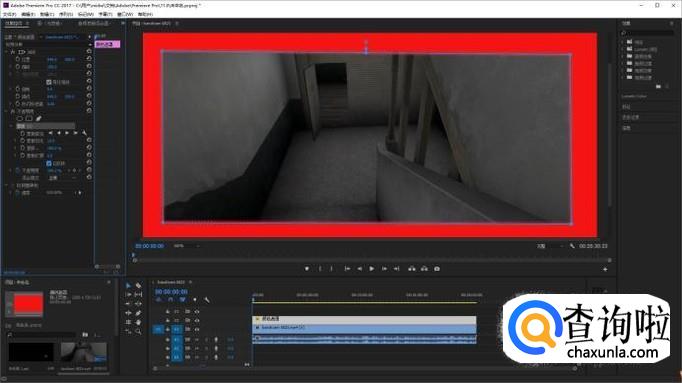
Task: Open the File menu
Action: (x=10, y=14)
